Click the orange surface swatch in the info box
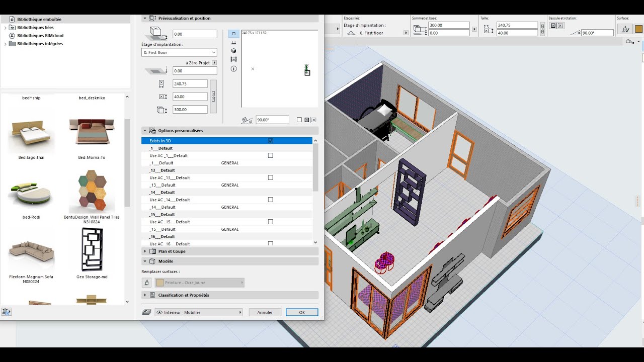This screenshot has width=644, height=362. 638,29
